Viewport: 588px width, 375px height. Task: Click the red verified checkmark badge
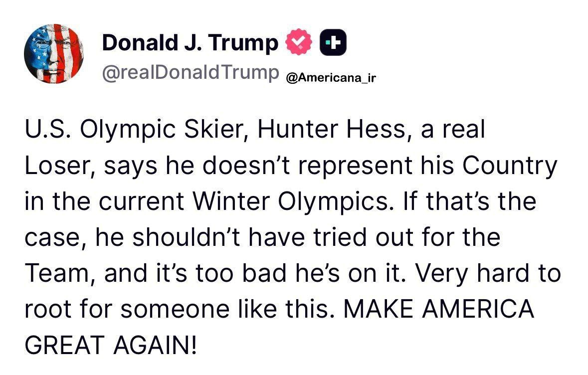(x=298, y=44)
